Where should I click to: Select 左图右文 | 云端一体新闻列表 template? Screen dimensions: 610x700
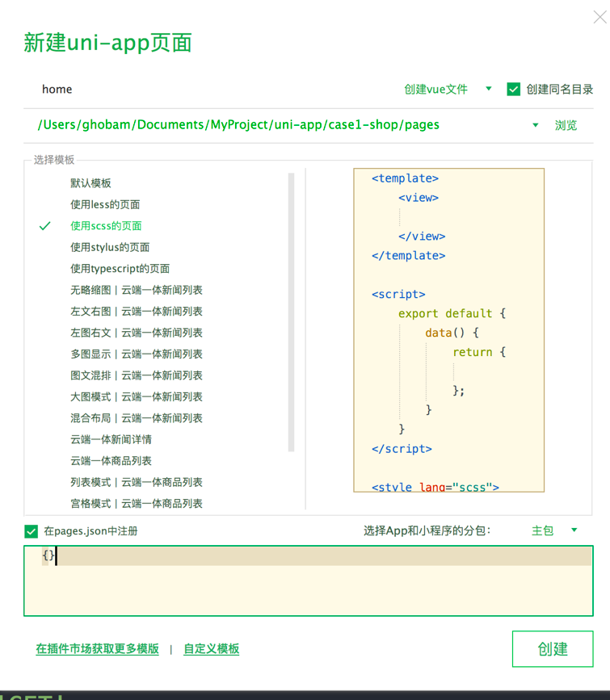[137, 333]
